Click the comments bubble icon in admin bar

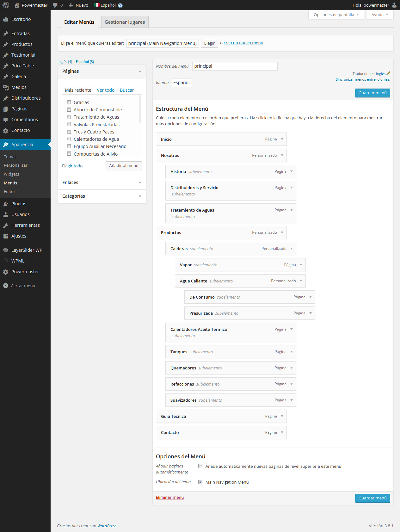point(55,5)
